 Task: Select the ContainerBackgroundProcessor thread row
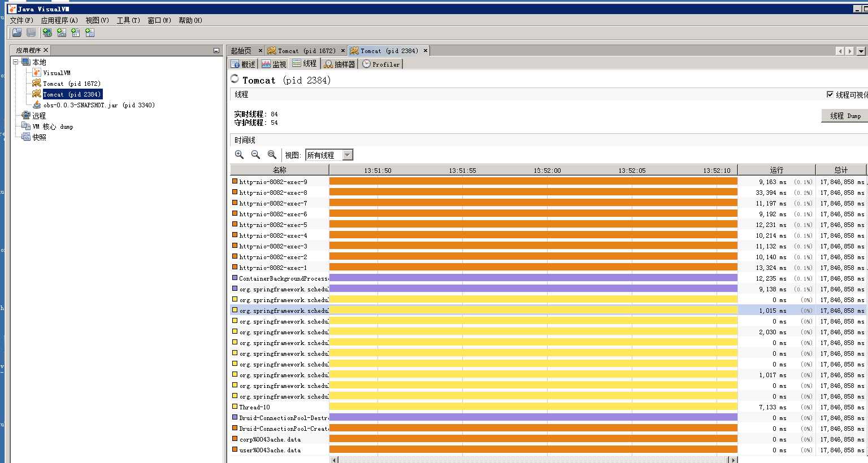[x=548, y=278]
